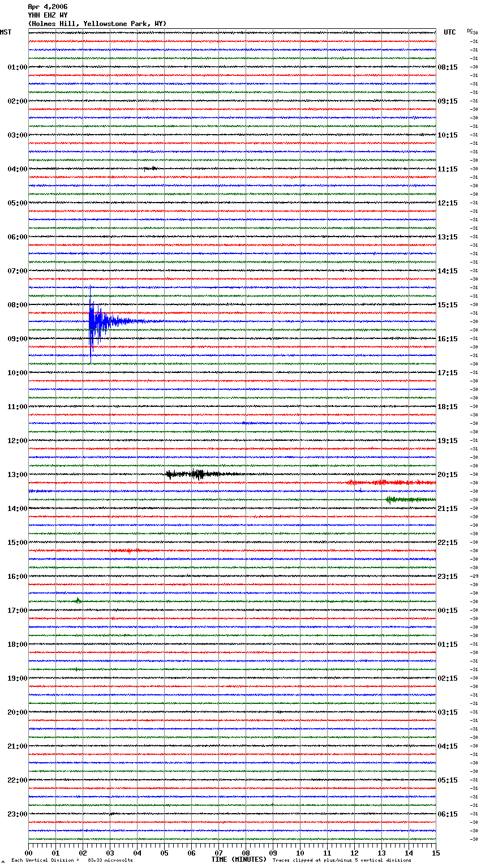Click the 04:15 UTC time label
Screen dimensions: 481x868
[448, 746]
